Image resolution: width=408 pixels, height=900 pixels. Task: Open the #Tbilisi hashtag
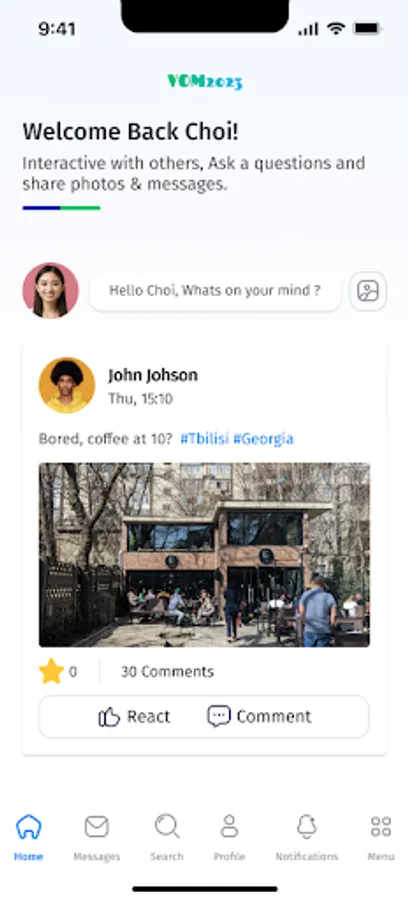204,439
